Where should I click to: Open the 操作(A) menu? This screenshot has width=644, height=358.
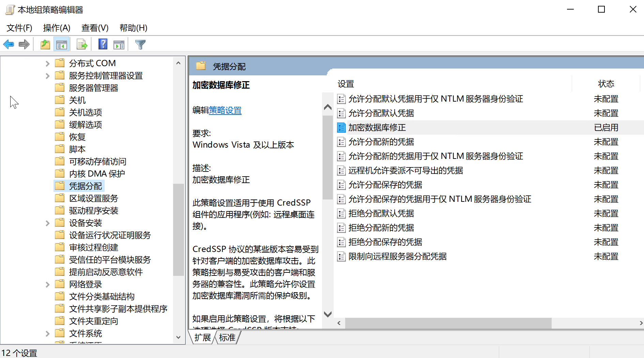57,28
